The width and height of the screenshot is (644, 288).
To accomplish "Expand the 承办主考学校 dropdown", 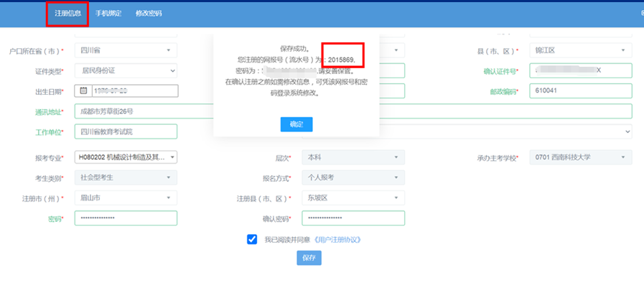I will tap(581, 157).
